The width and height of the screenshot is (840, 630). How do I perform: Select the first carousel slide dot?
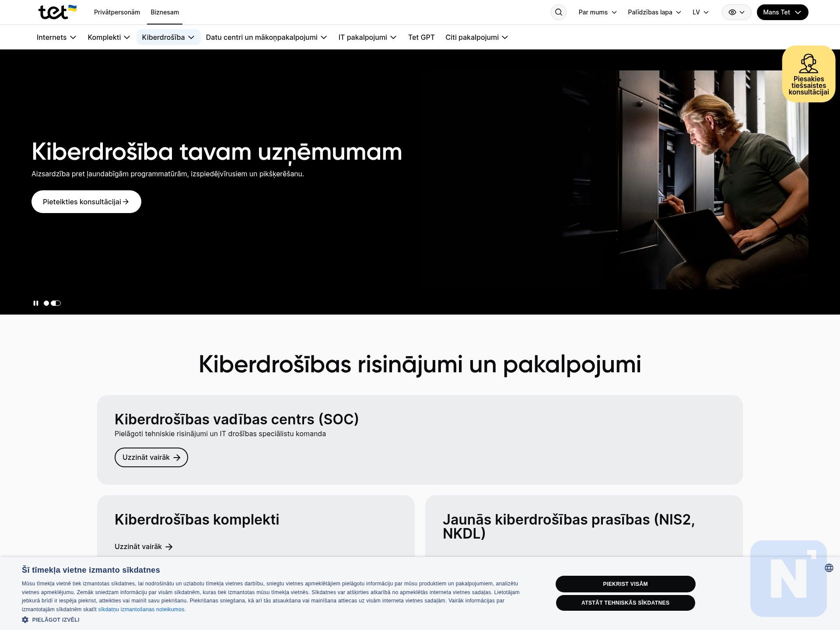click(x=46, y=303)
